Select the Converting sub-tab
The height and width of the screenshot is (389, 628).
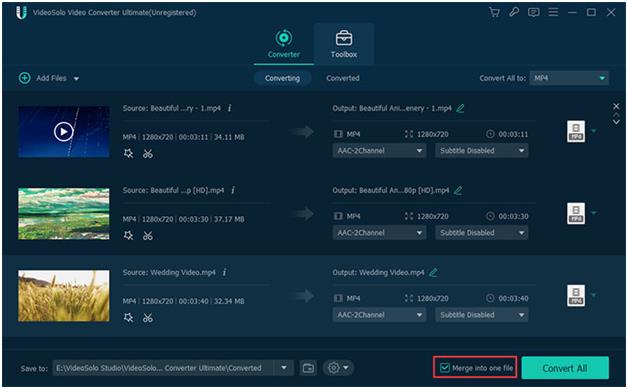click(282, 78)
